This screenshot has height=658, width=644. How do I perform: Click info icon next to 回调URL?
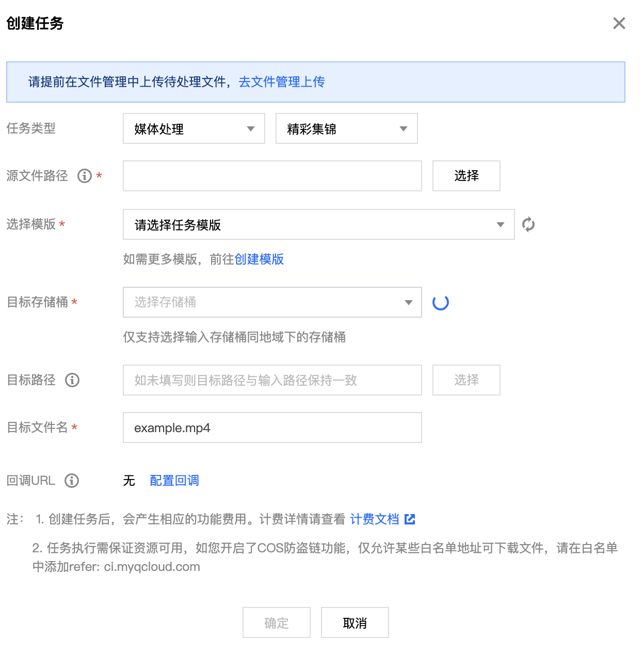tap(72, 481)
